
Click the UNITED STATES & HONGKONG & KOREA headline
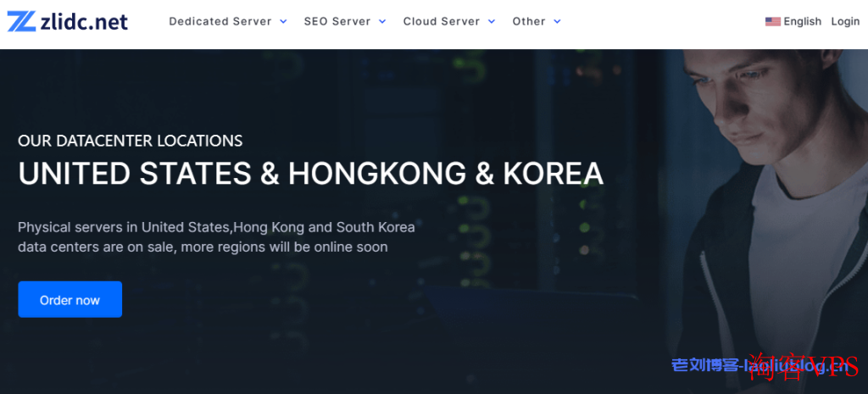point(310,174)
